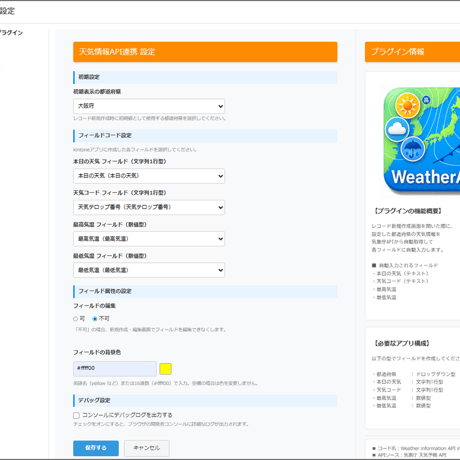Click the 【必要なアプリ構成】 heading
Image resolution: width=460 pixels, height=460 pixels.
401,343
